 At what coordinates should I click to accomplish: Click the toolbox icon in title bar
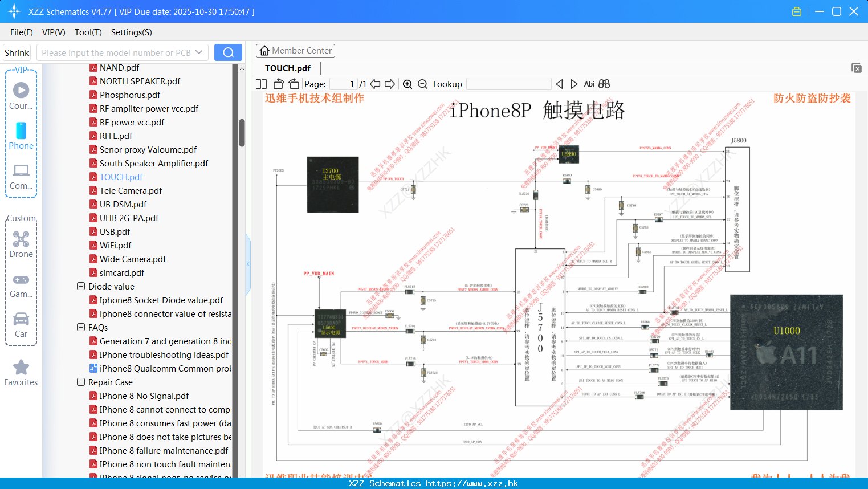(797, 11)
